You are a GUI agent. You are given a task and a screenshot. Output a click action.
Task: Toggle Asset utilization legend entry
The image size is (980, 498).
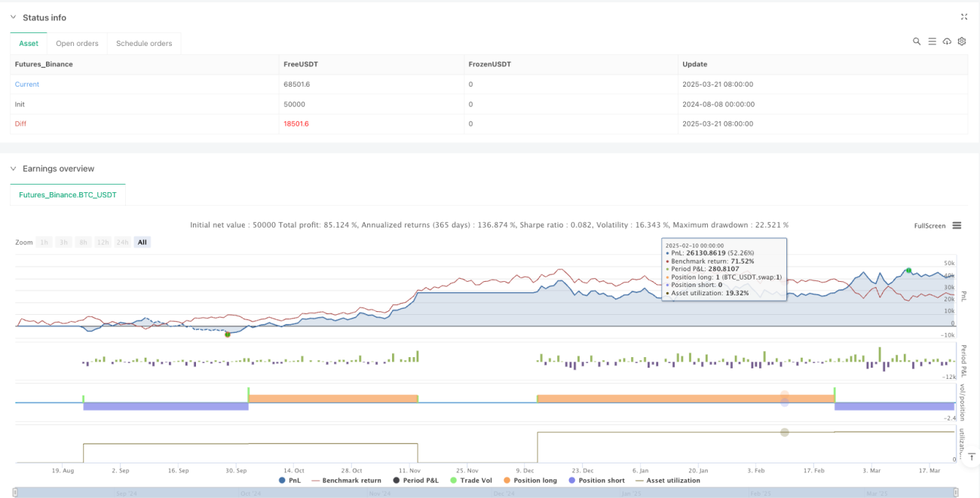click(668, 480)
